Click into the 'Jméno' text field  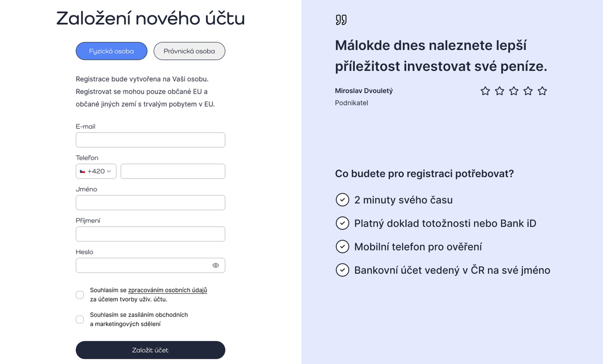(150, 203)
